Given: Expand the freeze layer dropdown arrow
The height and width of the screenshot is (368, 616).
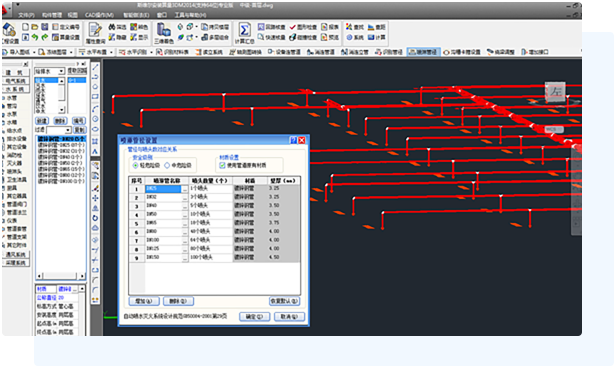Looking at the screenshot, I should tap(71, 52).
